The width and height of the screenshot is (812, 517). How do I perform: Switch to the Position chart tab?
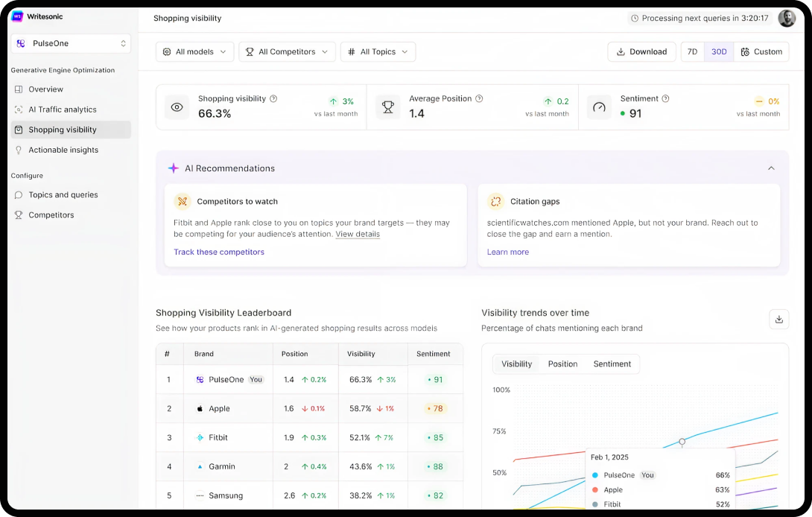point(562,364)
